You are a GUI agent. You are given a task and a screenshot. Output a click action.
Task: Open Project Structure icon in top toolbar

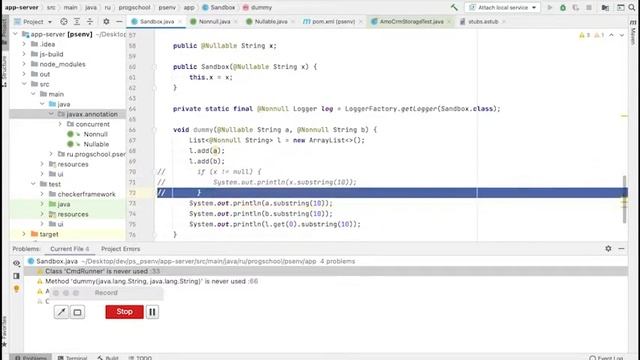tap(605, 7)
